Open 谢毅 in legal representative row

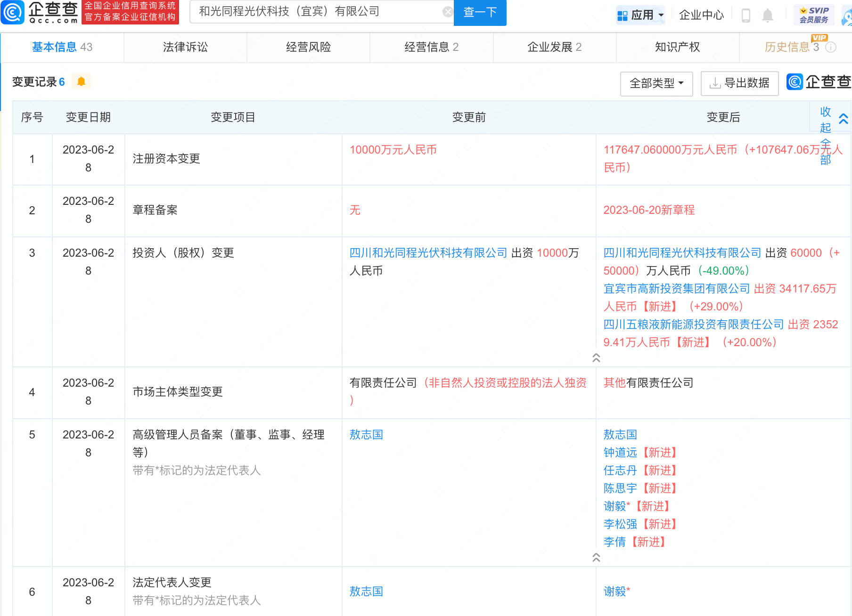615,592
